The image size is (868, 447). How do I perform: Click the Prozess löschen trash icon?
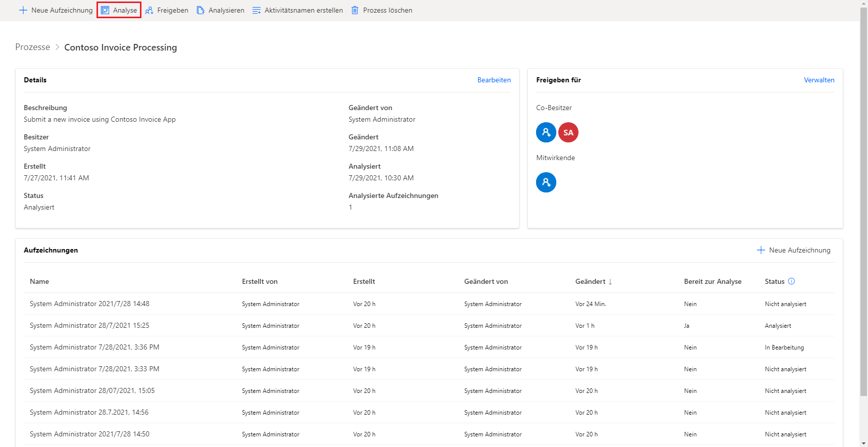click(355, 10)
